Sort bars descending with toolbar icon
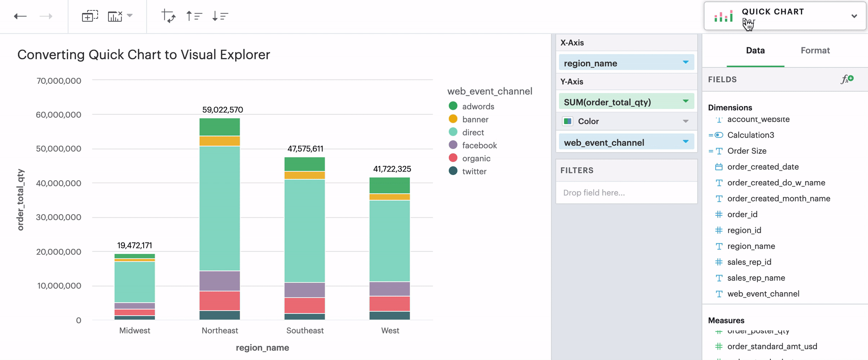This screenshot has width=868, height=360. (x=220, y=17)
